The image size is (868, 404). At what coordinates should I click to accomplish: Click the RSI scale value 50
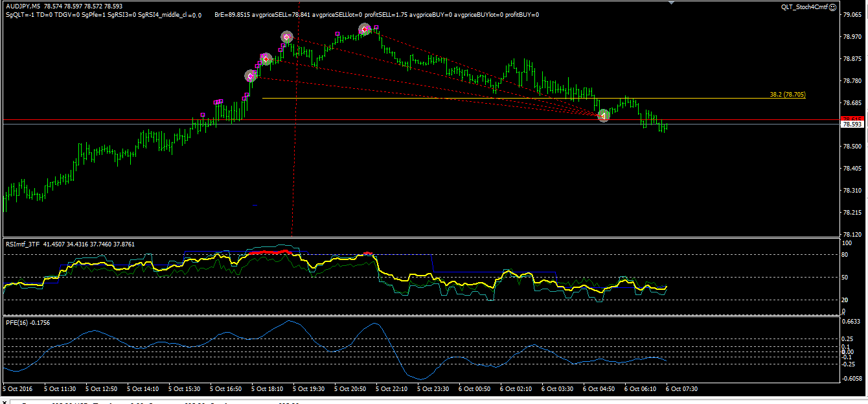846,278
